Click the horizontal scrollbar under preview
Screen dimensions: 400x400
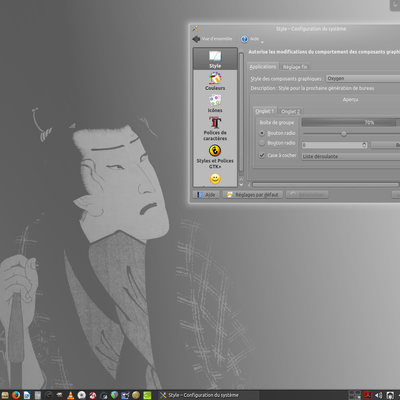click(325, 185)
